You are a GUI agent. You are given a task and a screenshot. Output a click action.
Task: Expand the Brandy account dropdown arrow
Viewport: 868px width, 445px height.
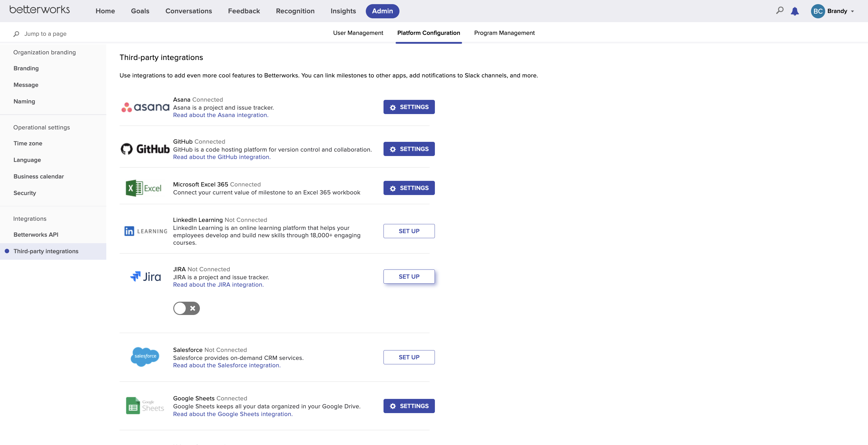(x=853, y=12)
